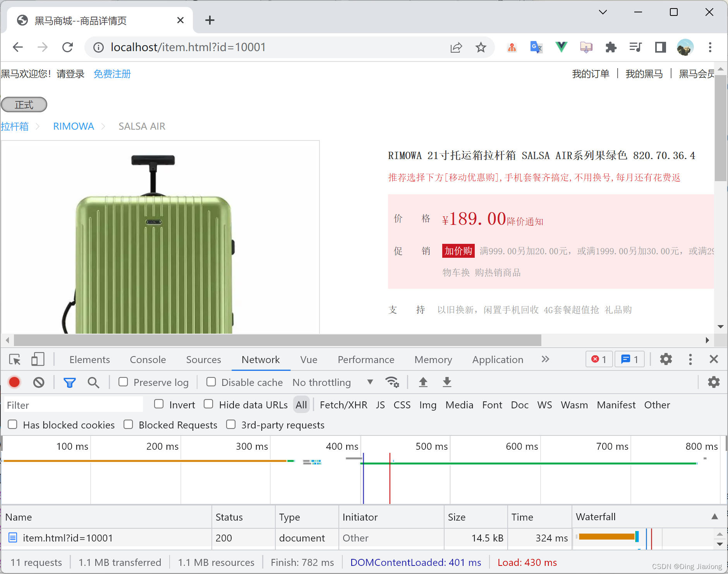Activate the inspect element picker

pyautogui.click(x=15, y=360)
